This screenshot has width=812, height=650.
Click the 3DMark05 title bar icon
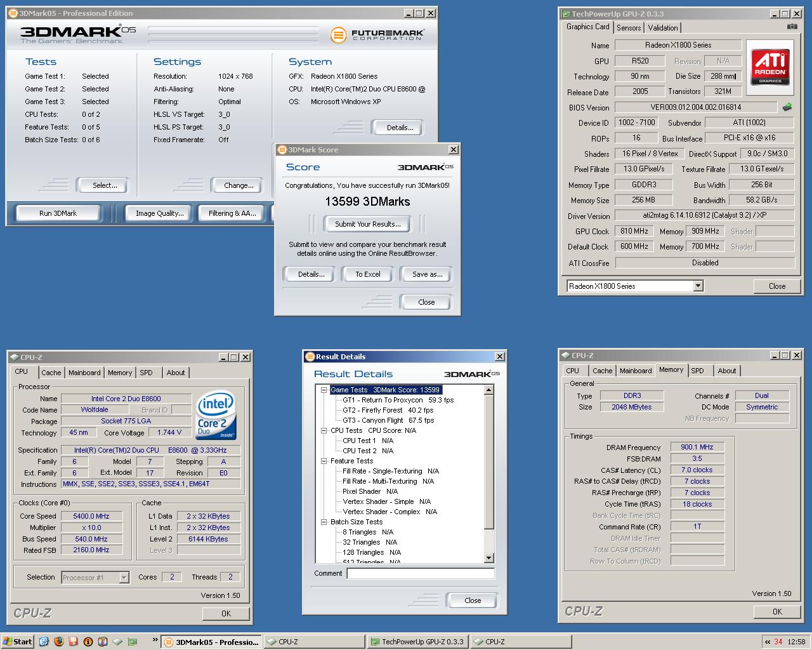click(x=13, y=13)
